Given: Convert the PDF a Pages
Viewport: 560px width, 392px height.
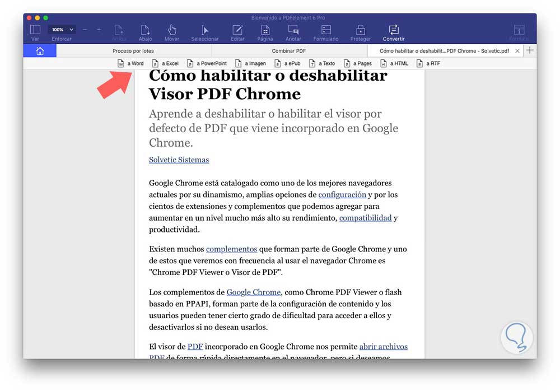Looking at the screenshot, I should click(x=358, y=63).
